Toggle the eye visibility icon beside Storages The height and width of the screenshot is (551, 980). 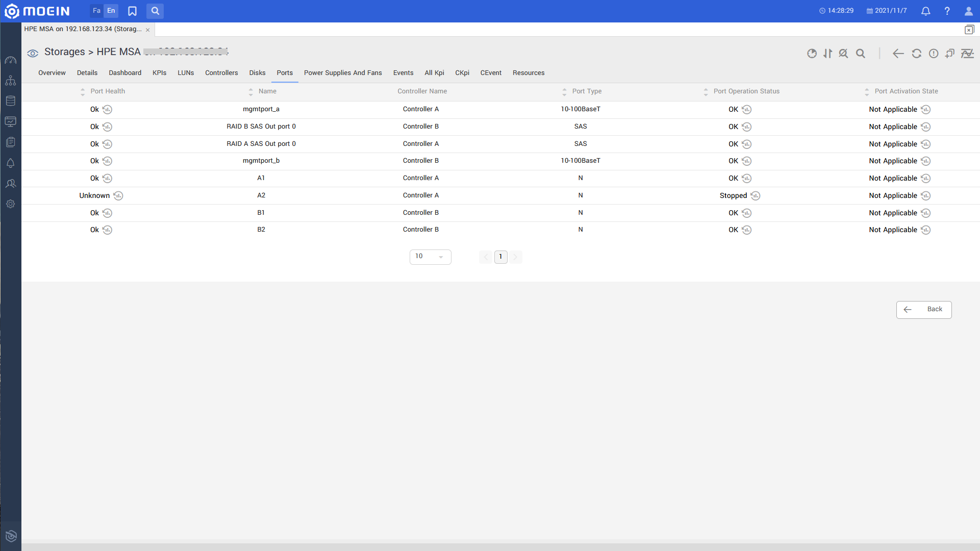(33, 53)
